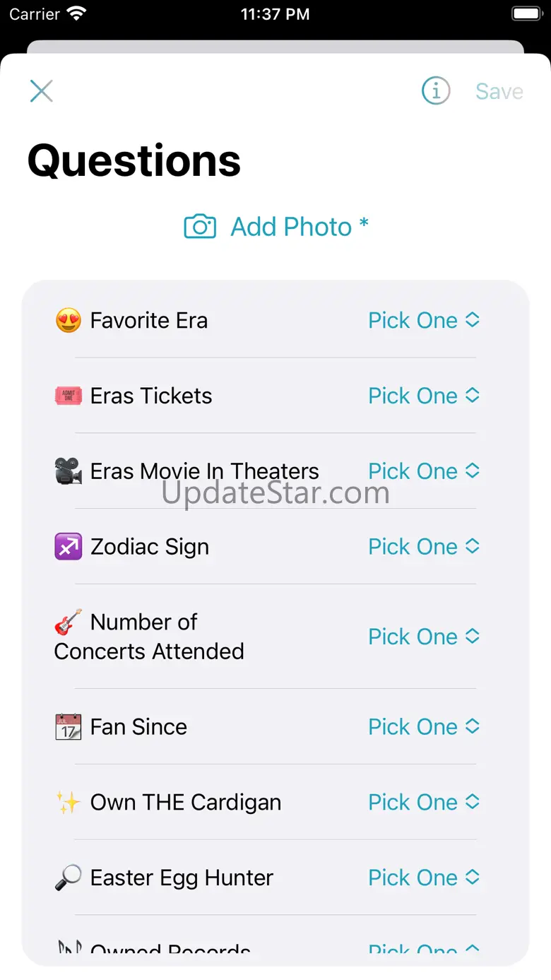This screenshot has width=551, height=980.
Task: Tap guitar emoji beside Number of Concerts
Action: click(69, 622)
